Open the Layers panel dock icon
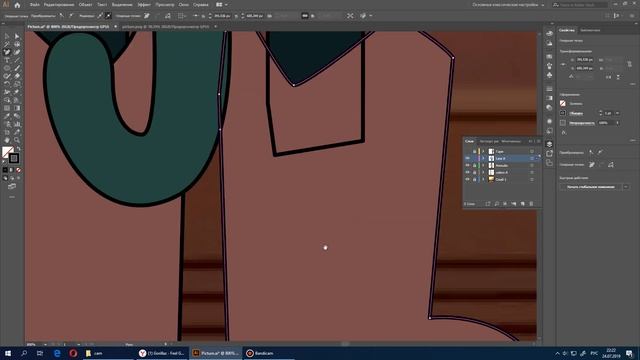Viewport: 640px width, 360px height. pyautogui.click(x=549, y=144)
